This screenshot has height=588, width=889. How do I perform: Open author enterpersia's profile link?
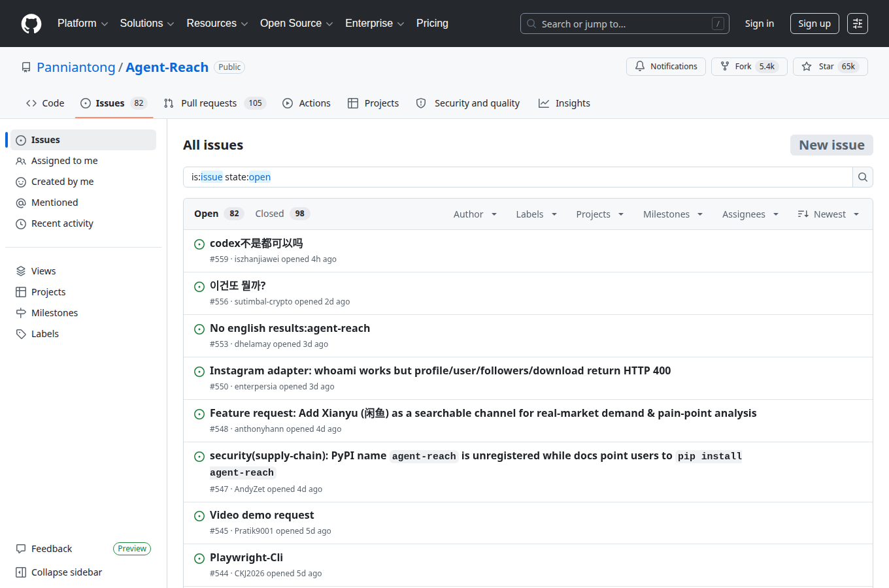[256, 387]
